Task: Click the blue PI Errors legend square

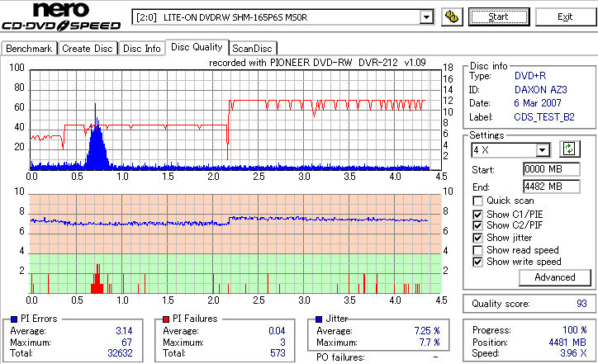Action: point(14,319)
